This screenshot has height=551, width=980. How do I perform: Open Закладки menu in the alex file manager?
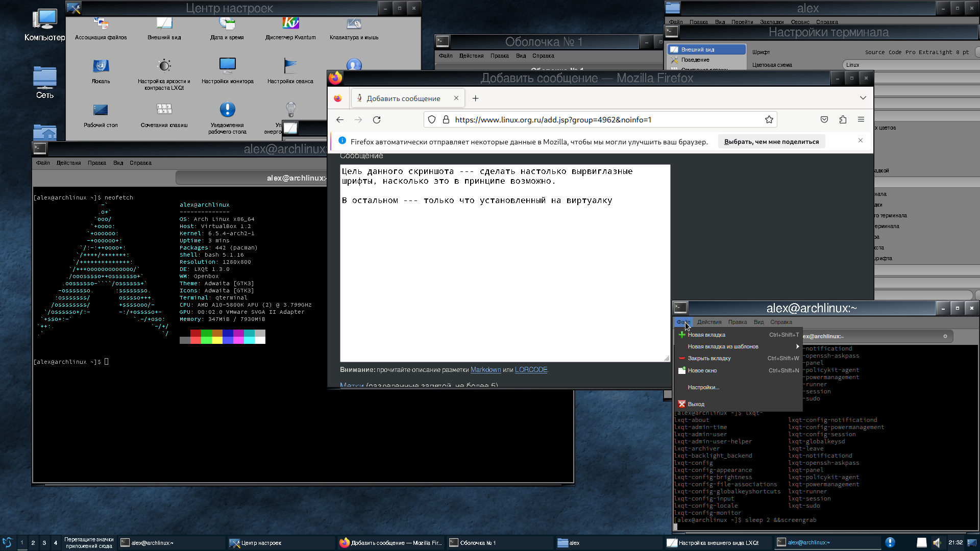tap(771, 22)
